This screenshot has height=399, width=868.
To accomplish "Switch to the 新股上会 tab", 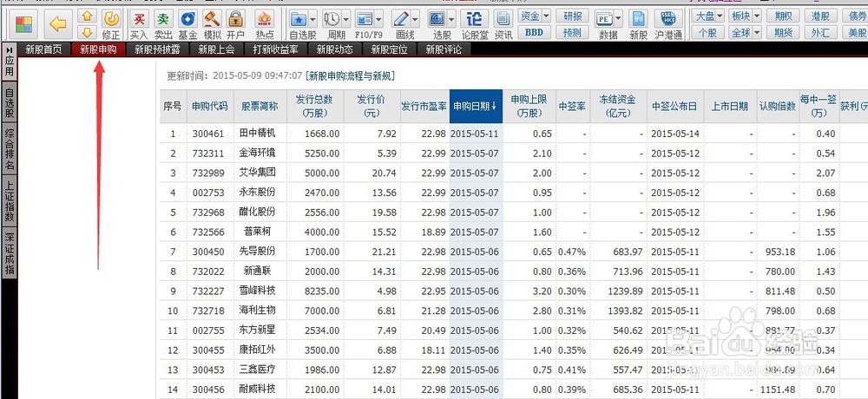I will [216, 49].
